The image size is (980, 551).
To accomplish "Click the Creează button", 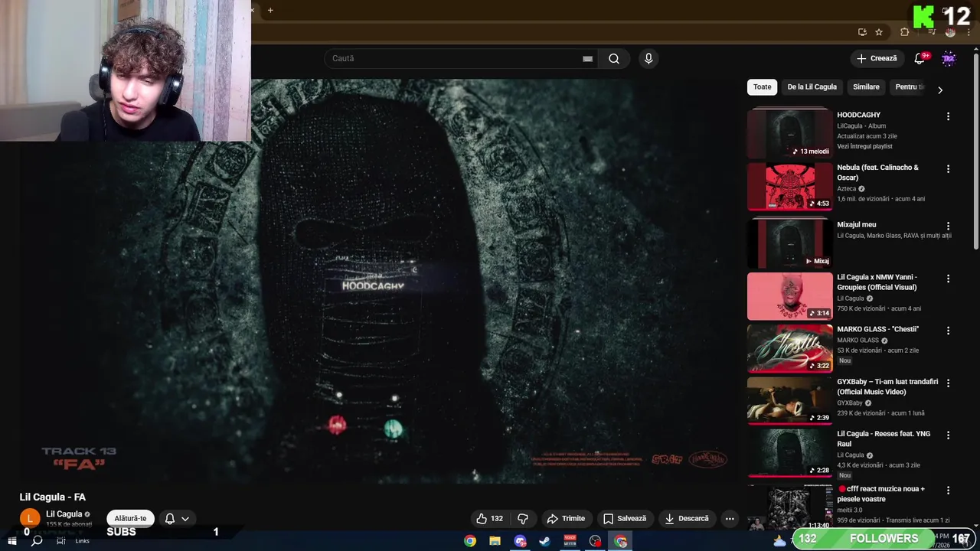I will coord(877,59).
